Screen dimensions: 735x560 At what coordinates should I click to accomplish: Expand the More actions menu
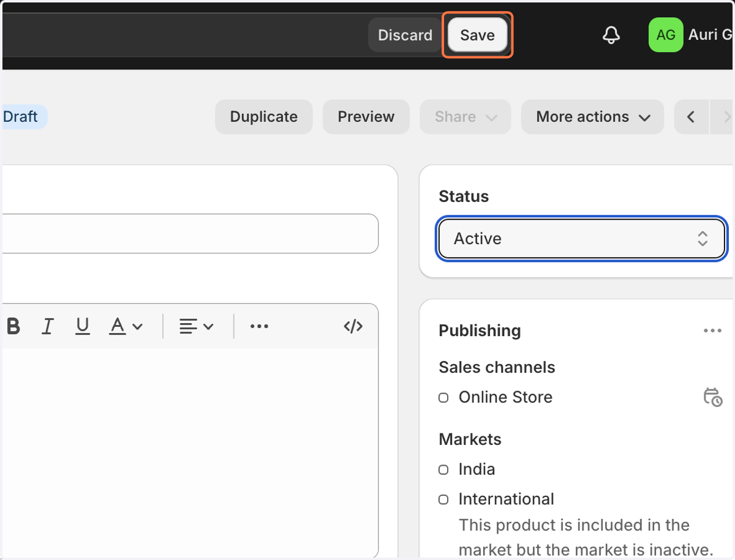point(593,117)
